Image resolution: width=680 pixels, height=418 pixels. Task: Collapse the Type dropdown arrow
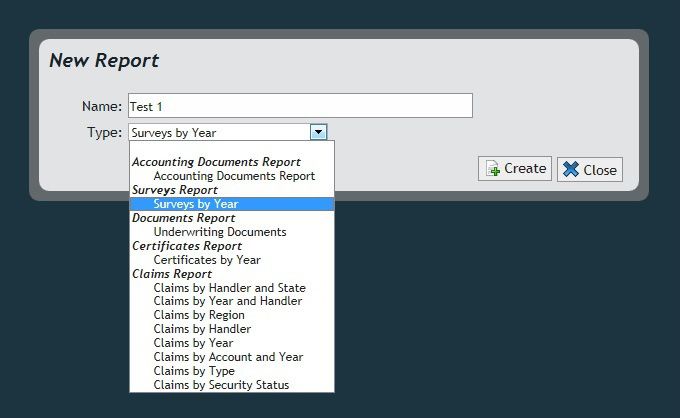(x=318, y=132)
